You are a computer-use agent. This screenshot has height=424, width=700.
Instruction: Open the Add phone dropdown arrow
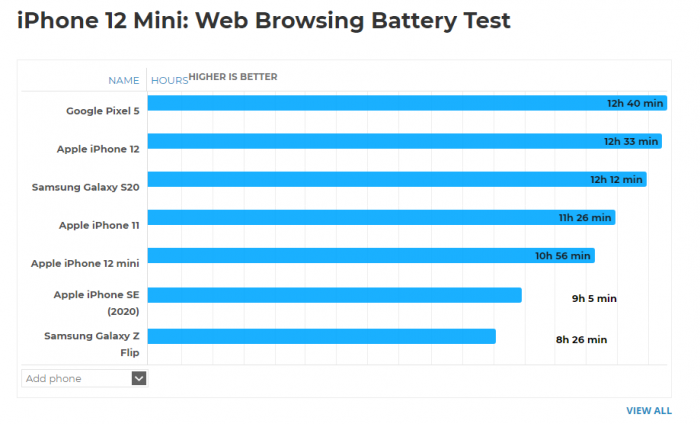point(139,378)
